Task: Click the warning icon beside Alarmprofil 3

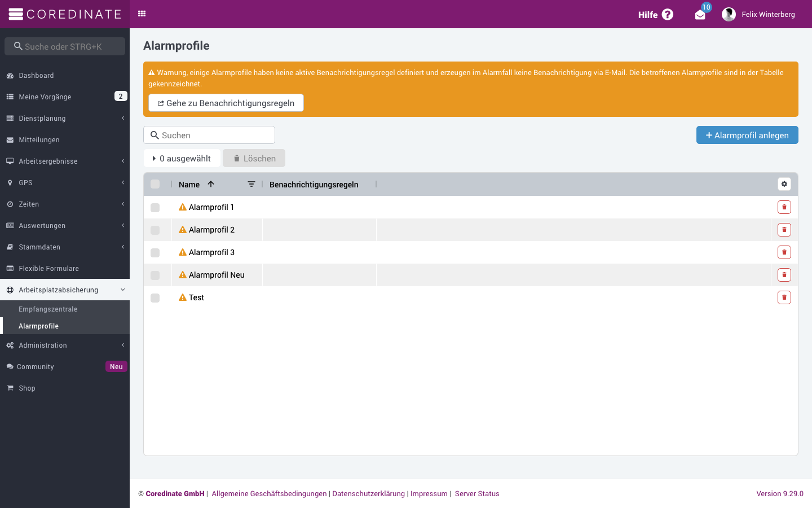Action: pos(183,252)
